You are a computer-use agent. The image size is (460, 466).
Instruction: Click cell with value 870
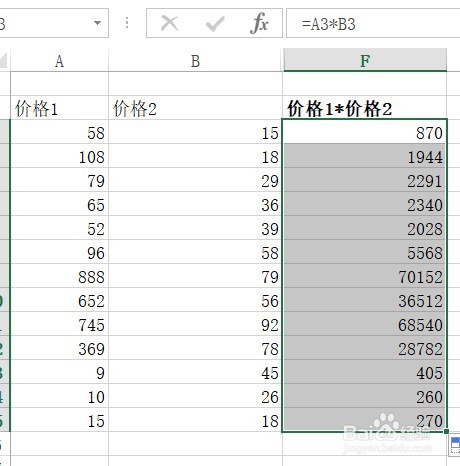(365, 132)
